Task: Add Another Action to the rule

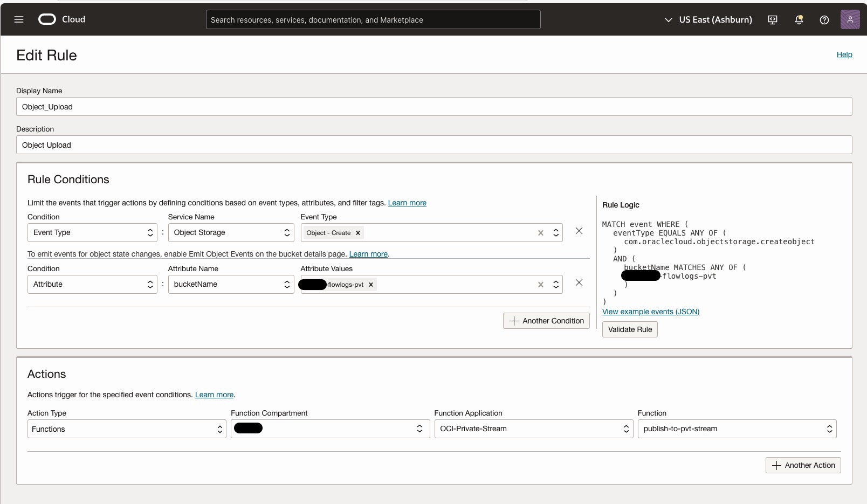Action: [x=803, y=465]
